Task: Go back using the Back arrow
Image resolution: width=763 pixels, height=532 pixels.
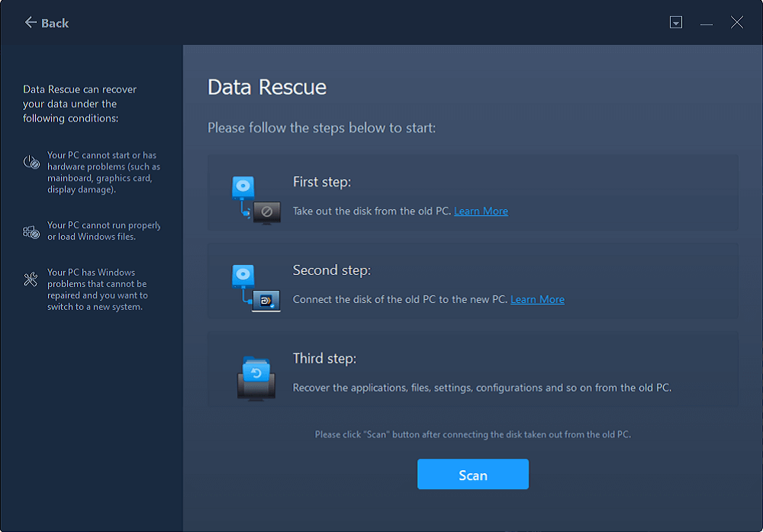Action: point(46,23)
